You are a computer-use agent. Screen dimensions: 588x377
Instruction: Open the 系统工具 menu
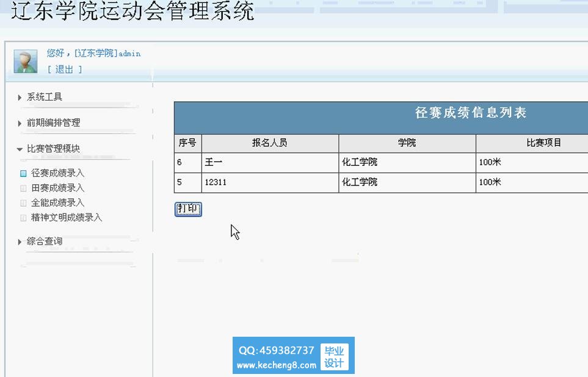tap(44, 97)
